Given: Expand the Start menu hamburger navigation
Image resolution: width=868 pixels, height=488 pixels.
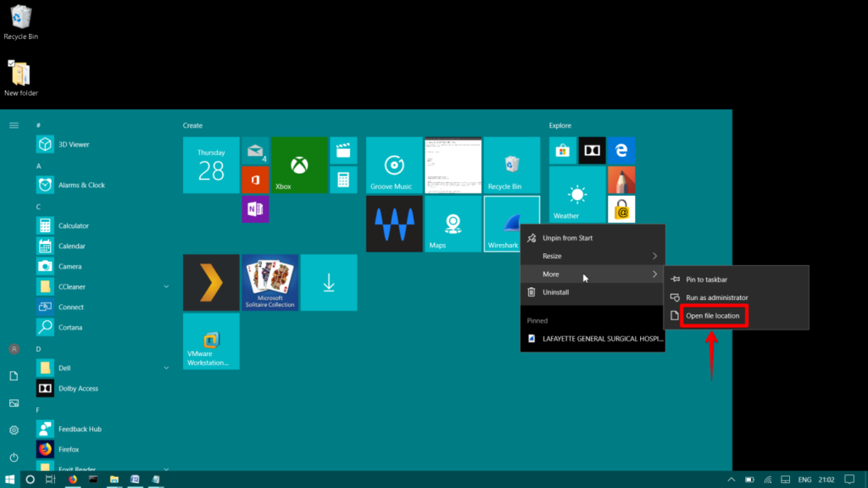Looking at the screenshot, I should click(x=14, y=125).
